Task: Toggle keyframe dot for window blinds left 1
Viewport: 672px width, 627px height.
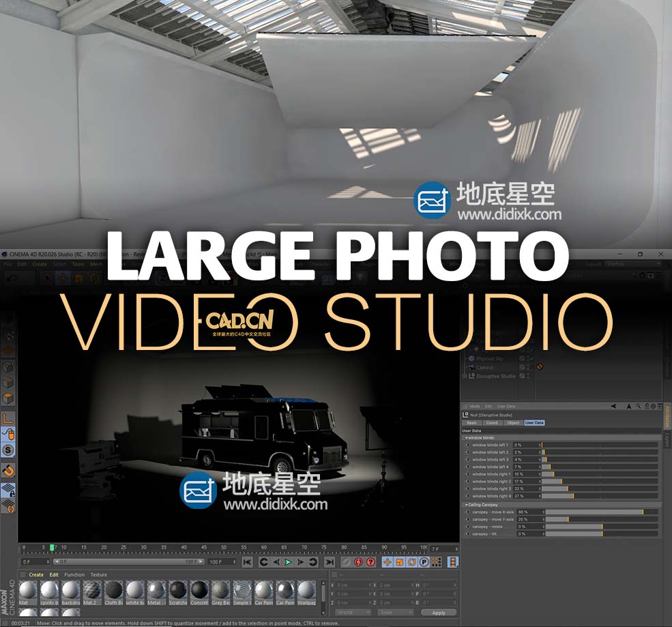Action: (x=467, y=445)
